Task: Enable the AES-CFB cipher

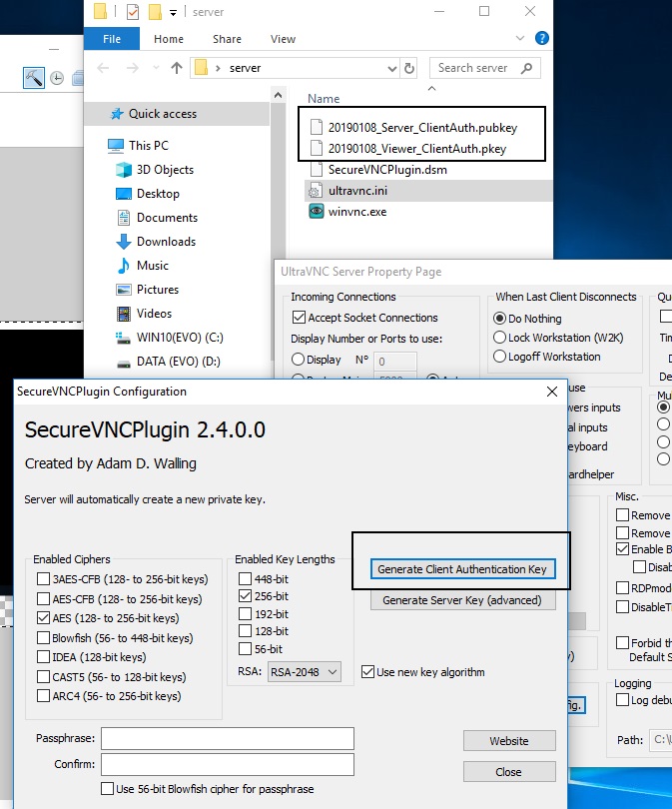Action: 43,598
